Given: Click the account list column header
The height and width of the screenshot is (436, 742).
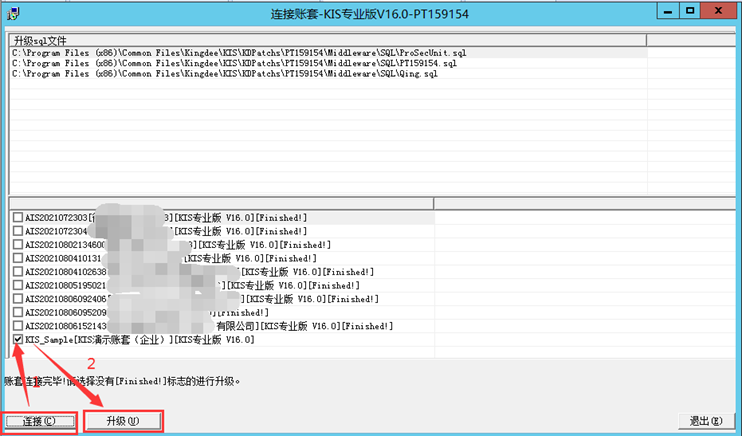Looking at the screenshot, I should (x=221, y=204).
